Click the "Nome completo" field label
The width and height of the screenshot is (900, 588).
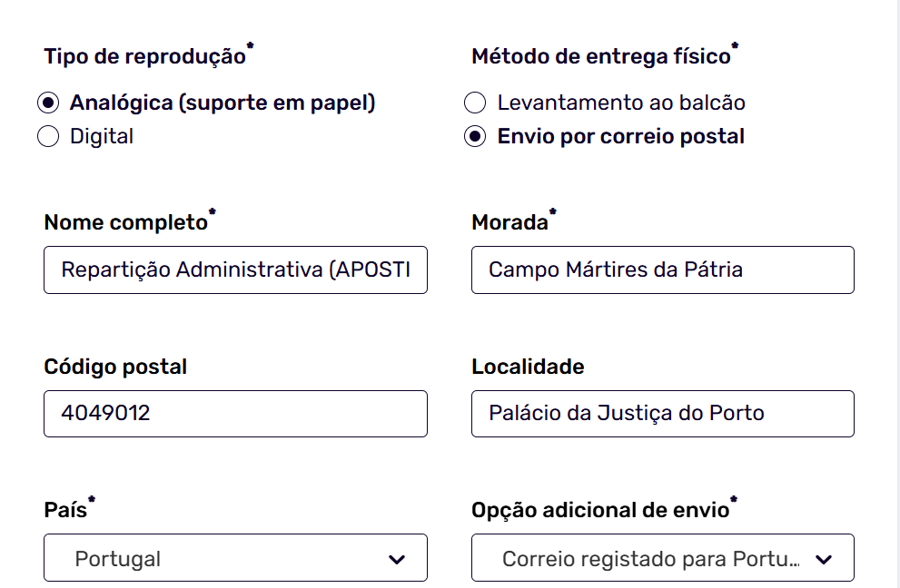(x=125, y=222)
